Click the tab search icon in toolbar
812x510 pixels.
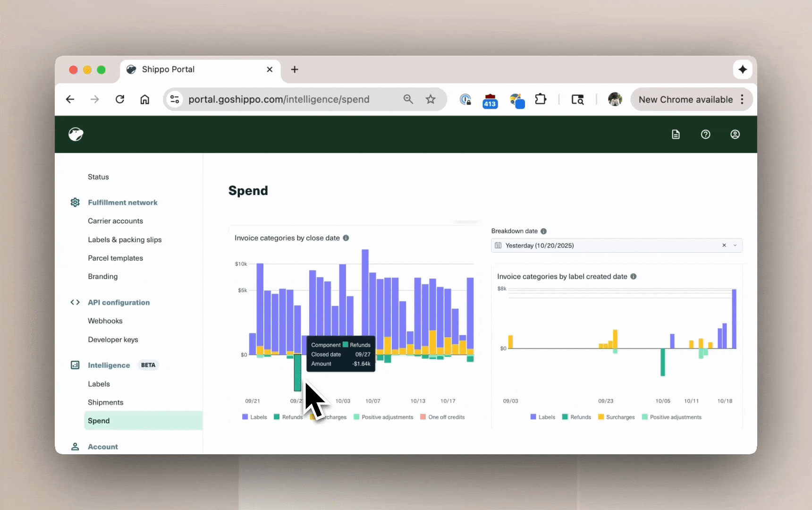577,99
